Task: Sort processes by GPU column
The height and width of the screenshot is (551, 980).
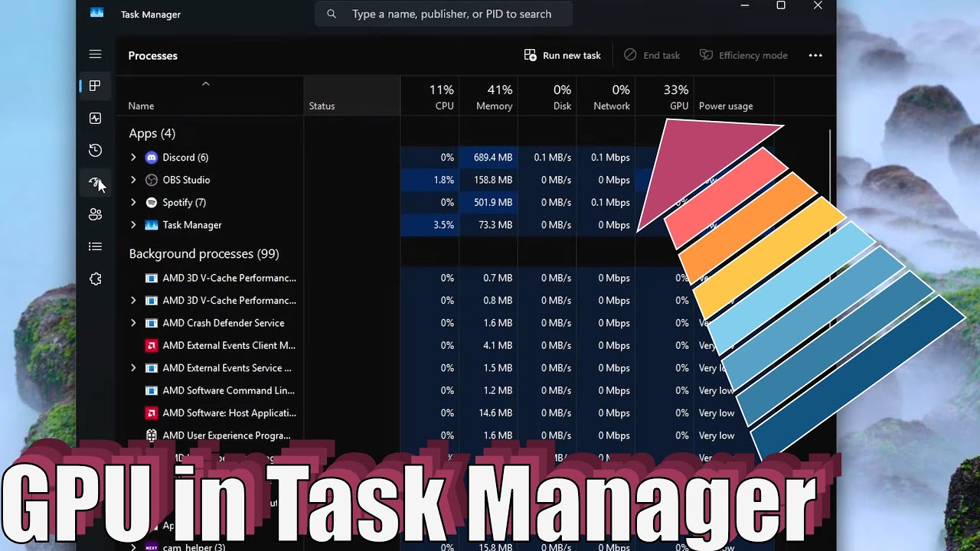Action: click(x=665, y=96)
